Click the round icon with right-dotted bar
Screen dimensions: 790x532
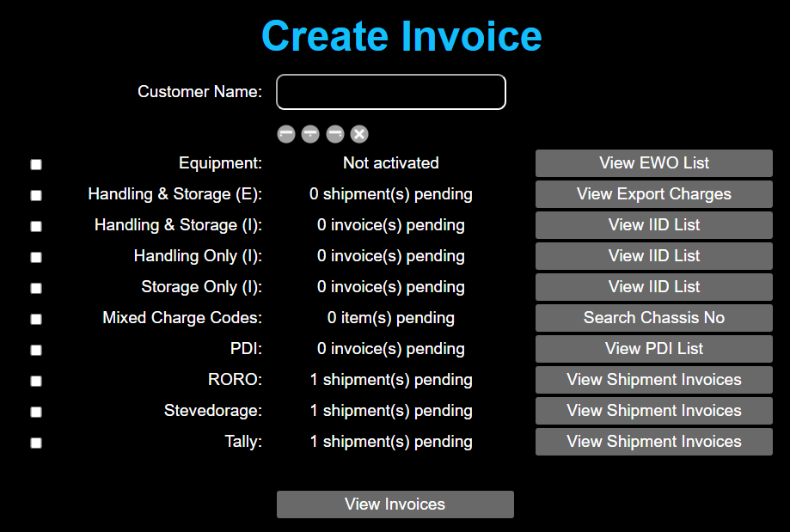pos(335,134)
